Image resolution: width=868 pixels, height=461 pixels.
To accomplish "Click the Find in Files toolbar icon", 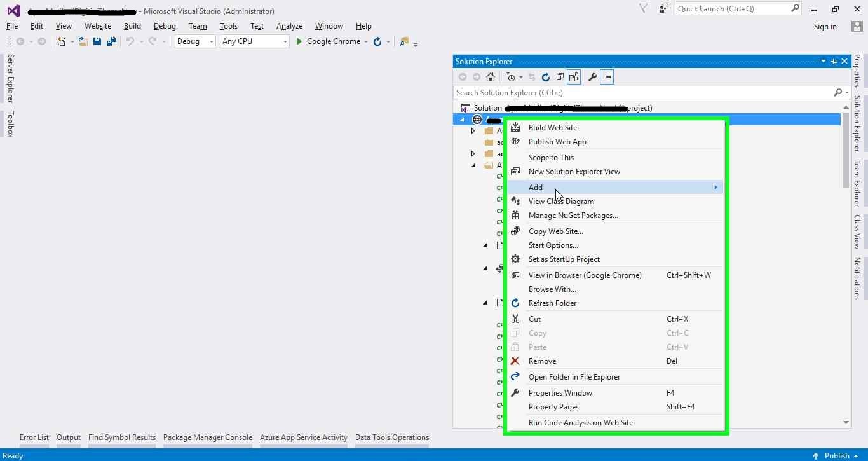I will [403, 41].
